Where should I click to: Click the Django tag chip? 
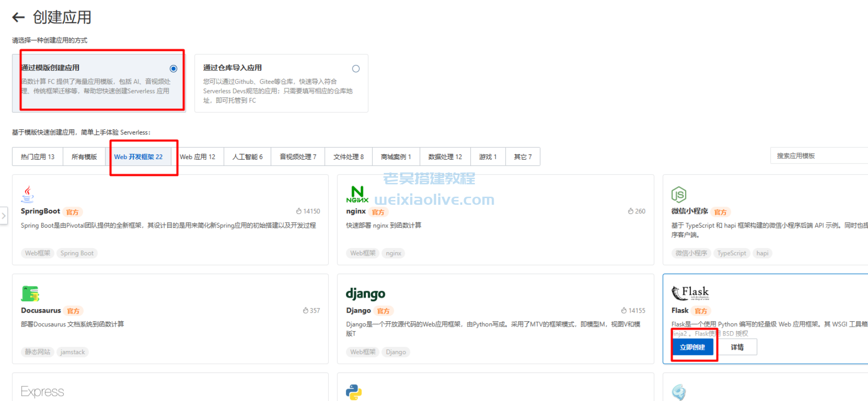tap(396, 352)
